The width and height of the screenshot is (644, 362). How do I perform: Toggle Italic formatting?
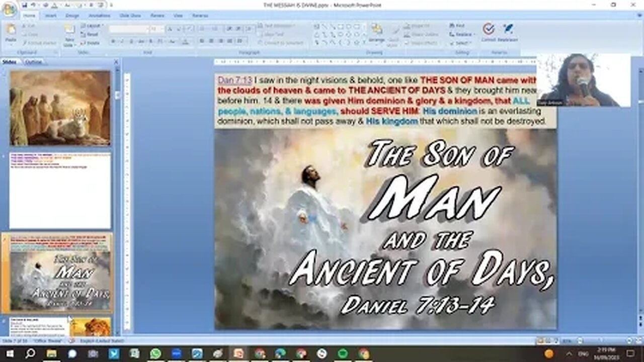click(121, 42)
